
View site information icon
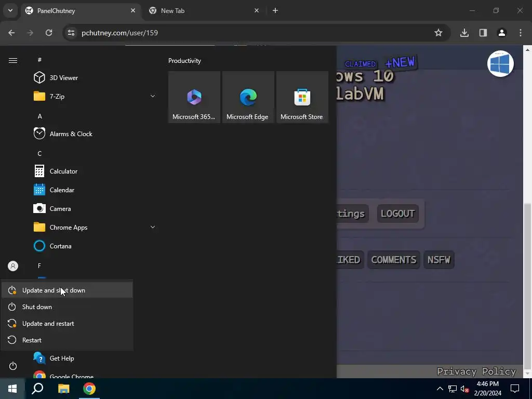tap(71, 33)
